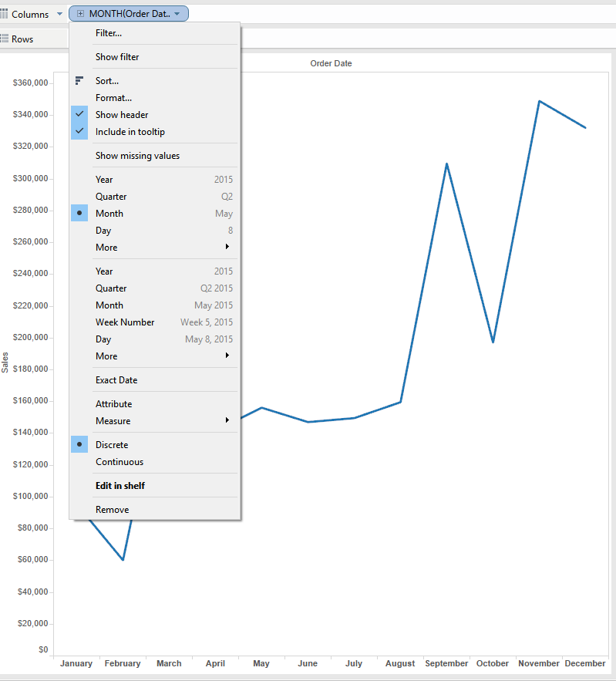The width and height of the screenshot is (616, 681).
Task: Select Exact Date in the menu
Action: (x=154, y=379)
